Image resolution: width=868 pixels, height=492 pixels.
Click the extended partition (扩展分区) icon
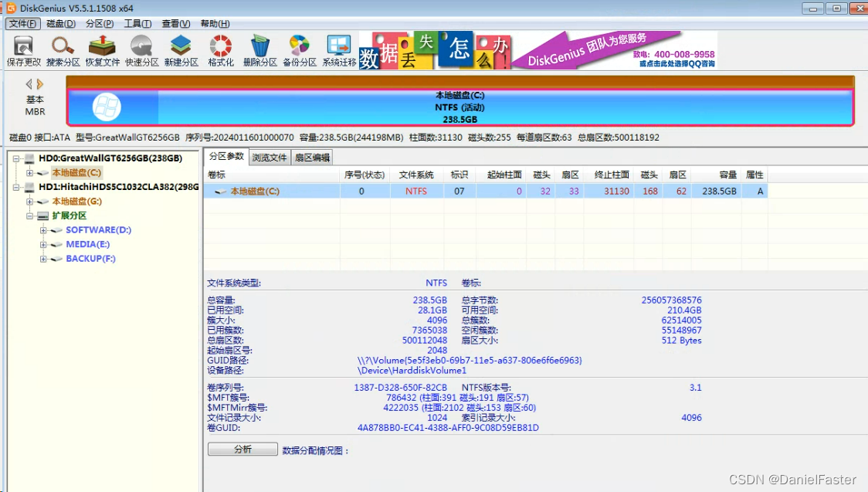[x=43, y=215]
